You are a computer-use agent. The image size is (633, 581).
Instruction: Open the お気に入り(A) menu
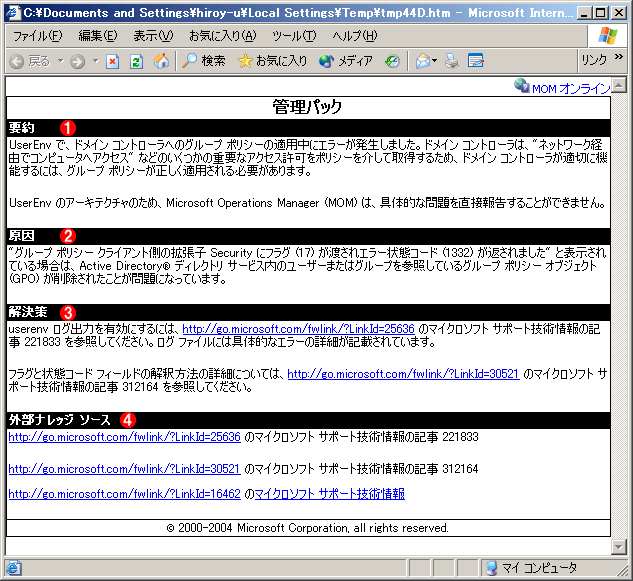click(222, 36)
